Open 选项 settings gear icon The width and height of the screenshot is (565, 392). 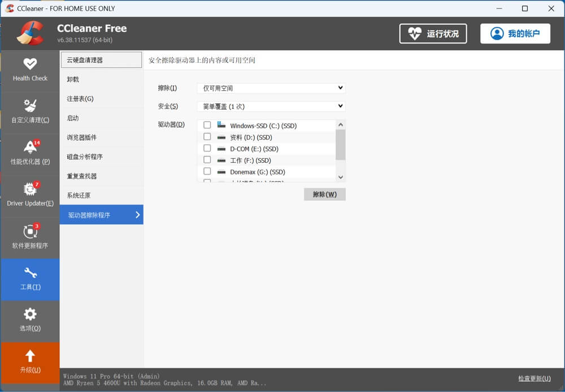point(30,314)
